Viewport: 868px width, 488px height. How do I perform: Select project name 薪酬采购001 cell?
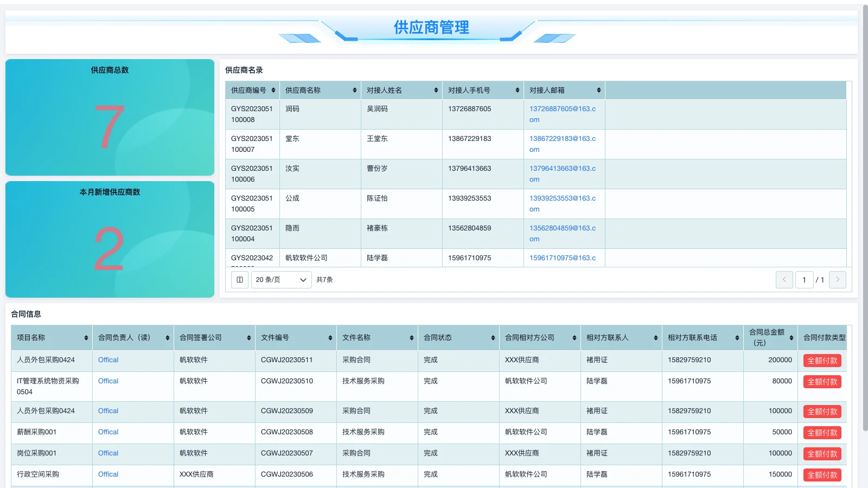coord(52,433)
